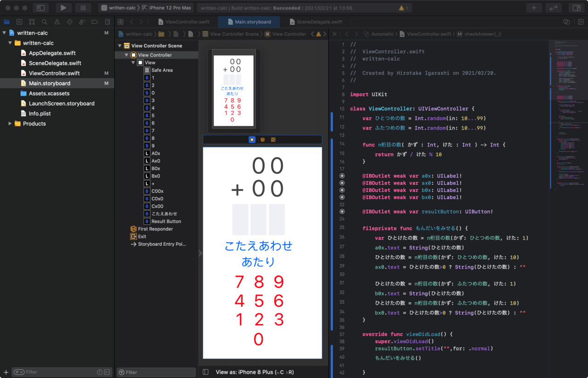Switch to SceneDelegate.swift tab
Viewport: 588px width, 378px height.
315,22
